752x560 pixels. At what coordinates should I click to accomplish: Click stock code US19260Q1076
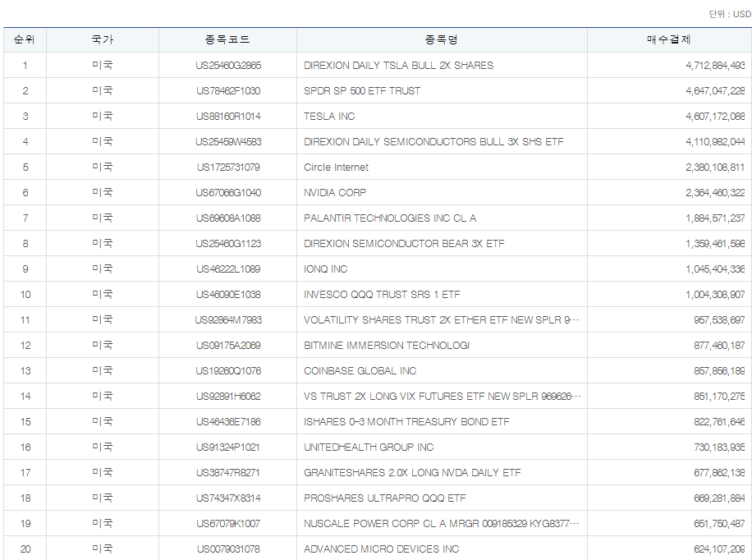coord(228,370)
